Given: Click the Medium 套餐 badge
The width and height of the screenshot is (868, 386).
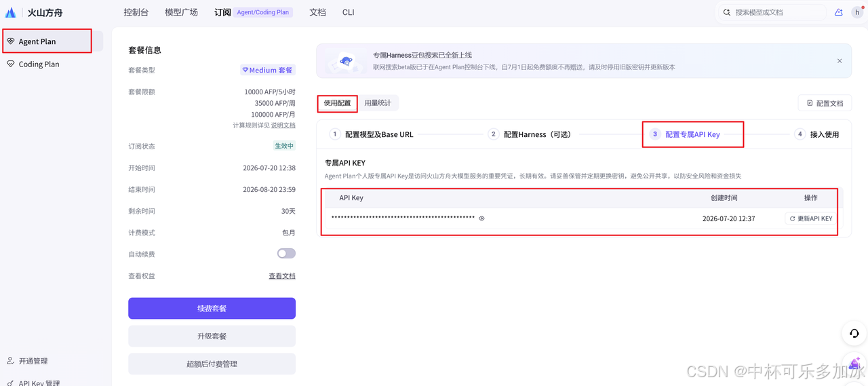Looking at the screenshot, I should [268, 70].
